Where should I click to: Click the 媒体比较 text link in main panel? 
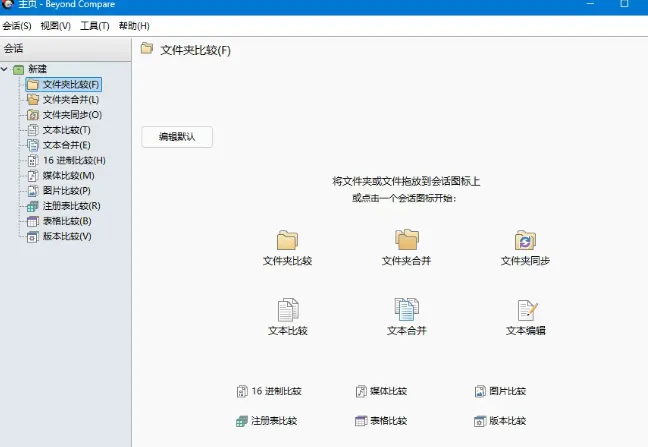[388, 391]
